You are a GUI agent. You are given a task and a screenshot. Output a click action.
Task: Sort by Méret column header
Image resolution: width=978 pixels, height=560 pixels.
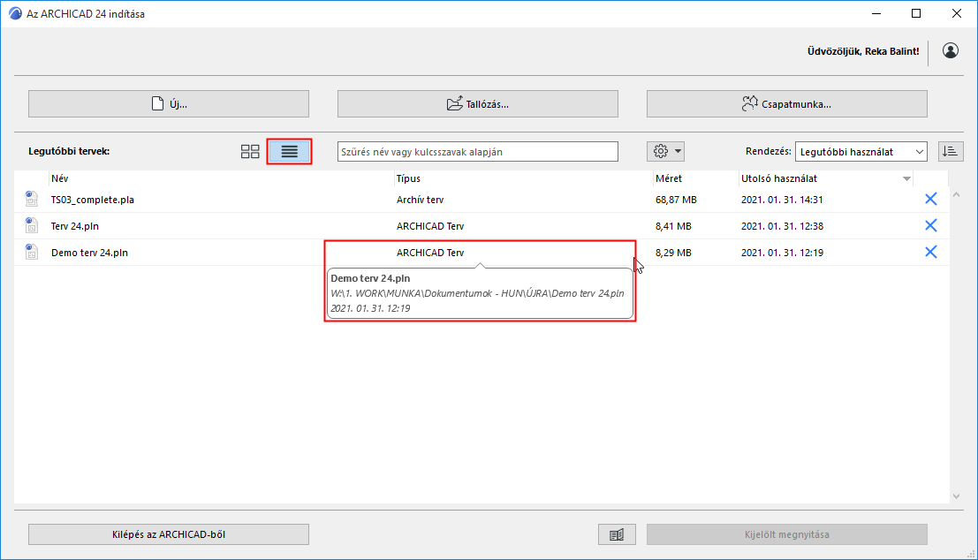[669, 178]
